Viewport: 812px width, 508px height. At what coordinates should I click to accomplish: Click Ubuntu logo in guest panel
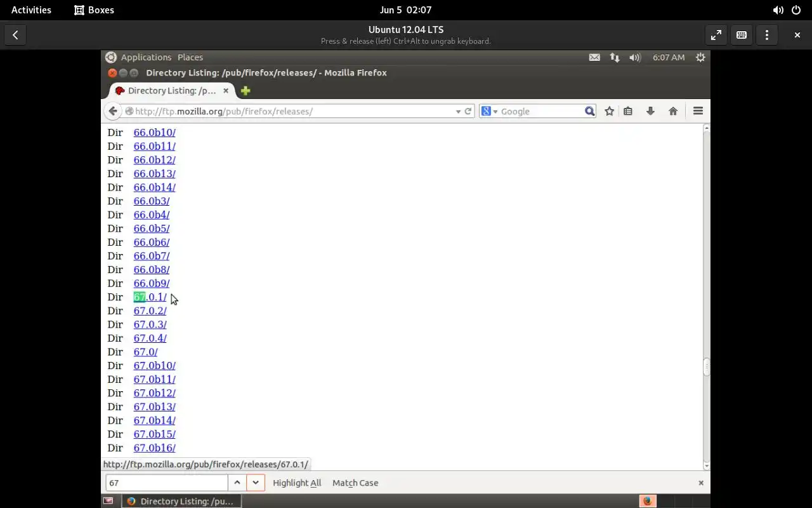(x=111, y=57)
